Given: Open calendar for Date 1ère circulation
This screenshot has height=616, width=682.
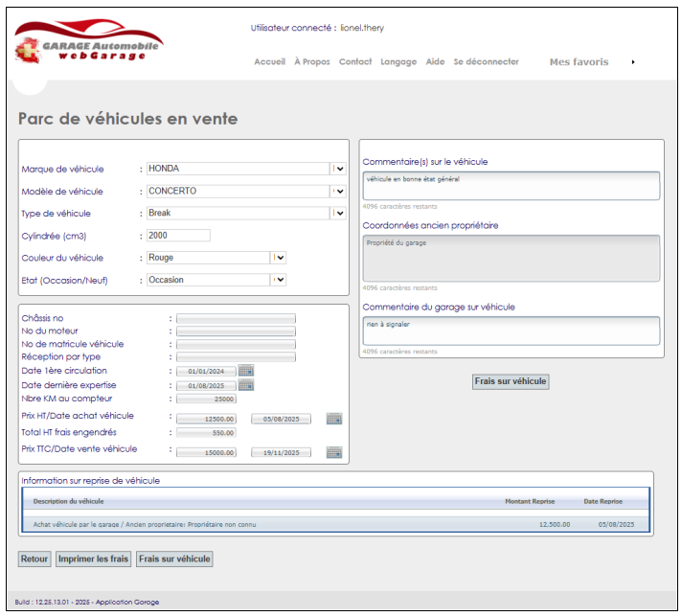Looking at the screenshot, I should tap(246, 371).
